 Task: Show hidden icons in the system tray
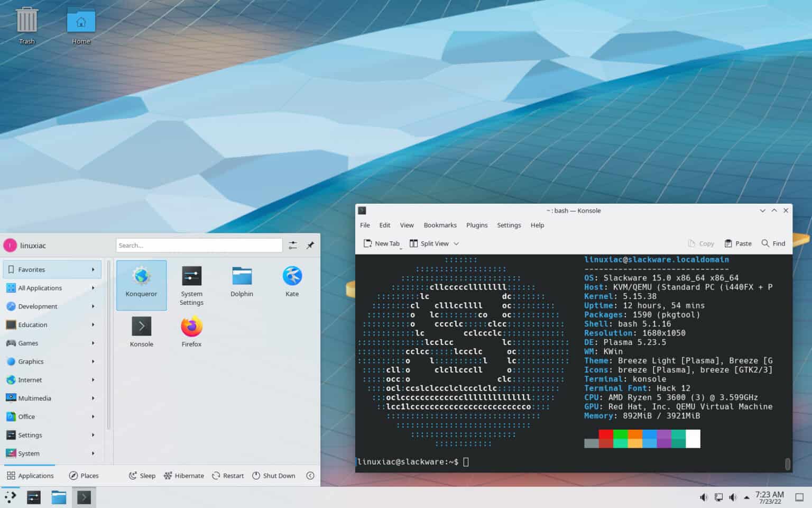click(746, 497)
